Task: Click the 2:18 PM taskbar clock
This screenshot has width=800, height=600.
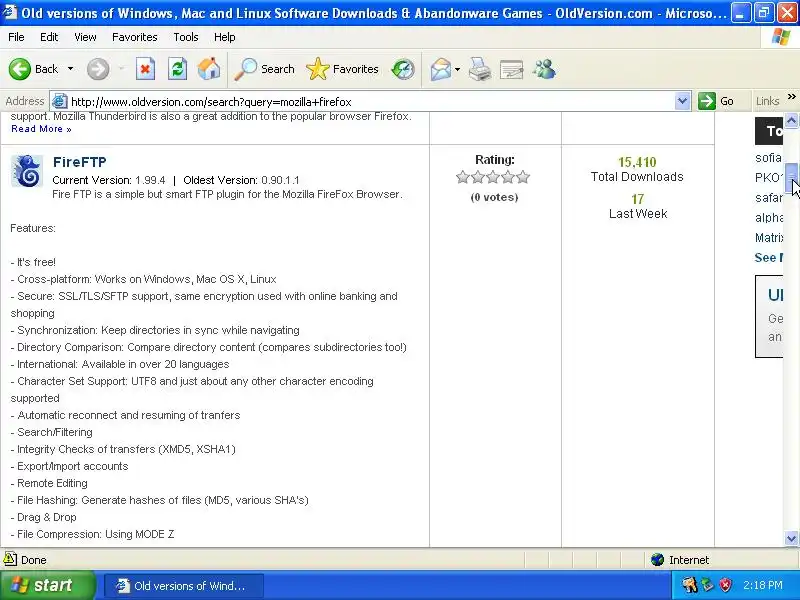Action: coord(763,585)
